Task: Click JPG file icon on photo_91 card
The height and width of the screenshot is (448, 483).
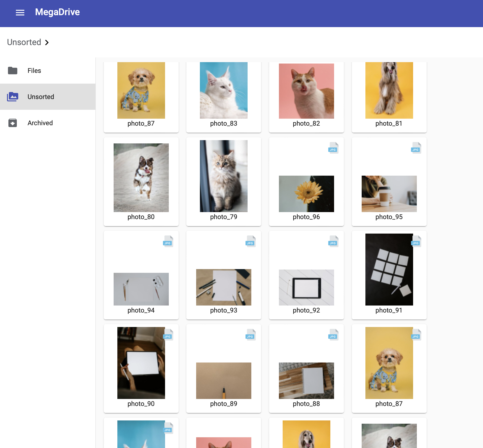Action: click(416, 241)
